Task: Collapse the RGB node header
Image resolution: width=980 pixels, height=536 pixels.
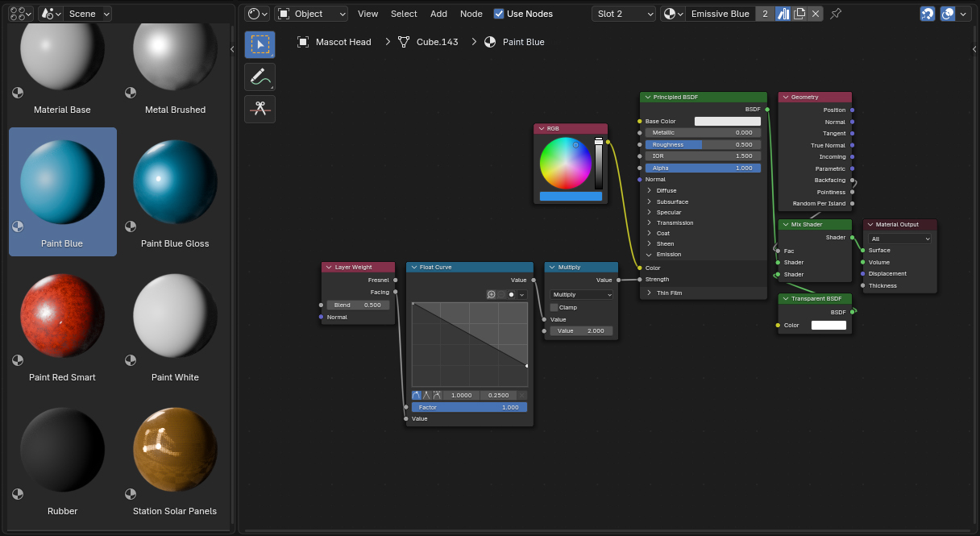Action: coord(541,128)
